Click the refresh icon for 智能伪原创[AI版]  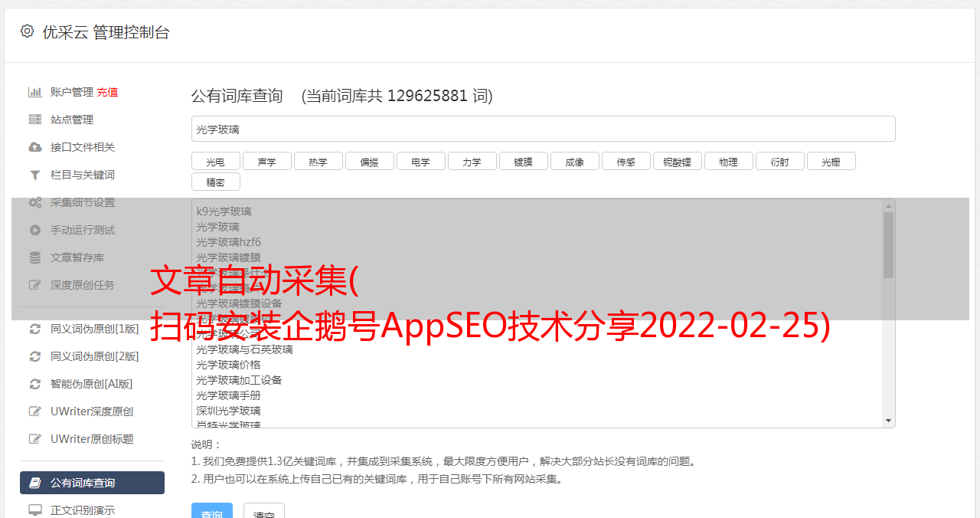tap(35, 384)
